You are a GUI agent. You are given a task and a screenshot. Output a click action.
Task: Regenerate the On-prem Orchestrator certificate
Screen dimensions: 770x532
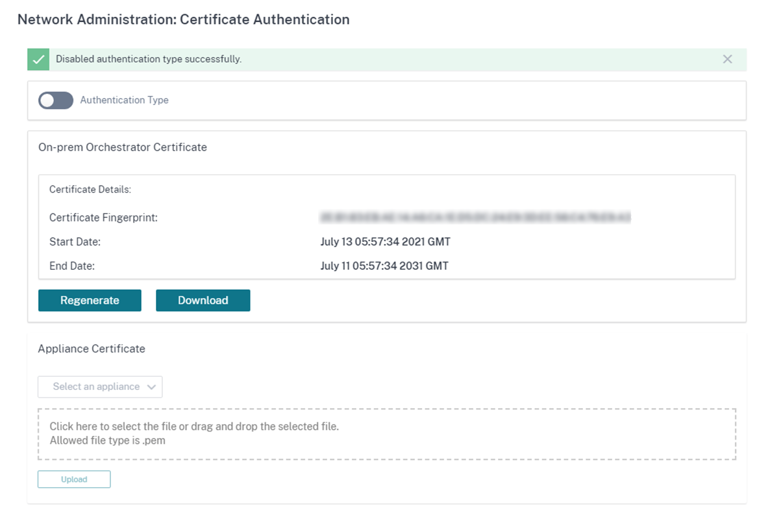pos(90,300)
